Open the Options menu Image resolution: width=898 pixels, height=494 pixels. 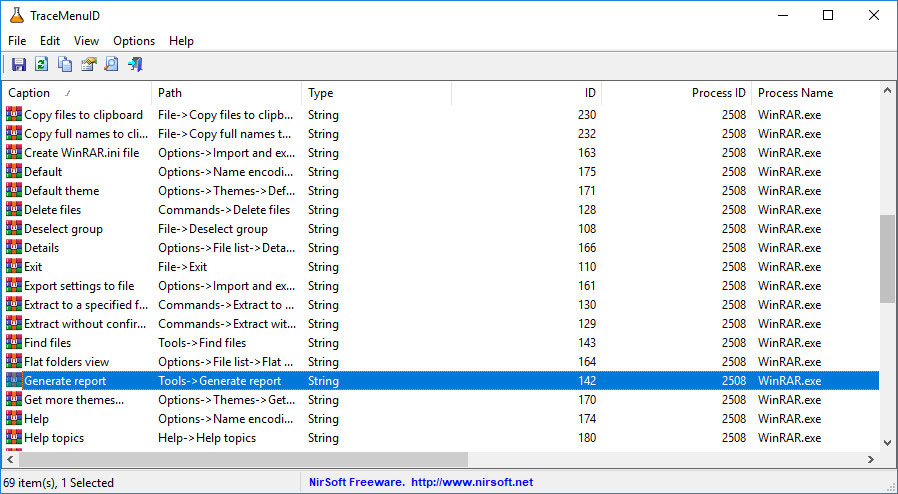click(134, 41)
